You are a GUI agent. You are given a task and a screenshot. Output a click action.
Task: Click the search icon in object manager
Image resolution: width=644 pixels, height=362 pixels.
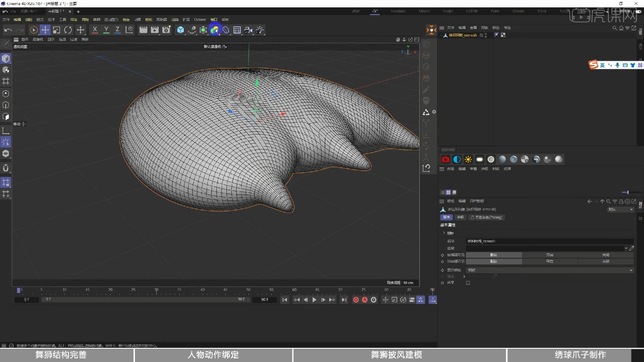click(x=614, y=28)
